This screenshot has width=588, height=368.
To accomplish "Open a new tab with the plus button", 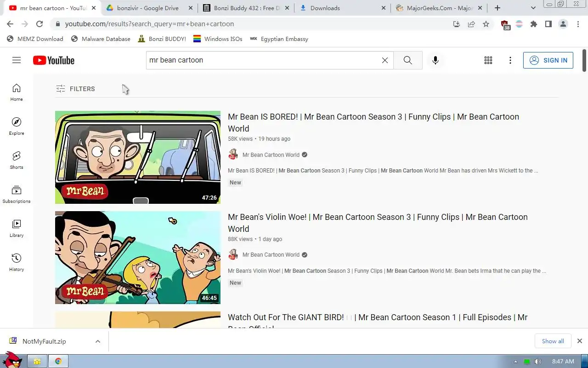I will pos(497,8).
